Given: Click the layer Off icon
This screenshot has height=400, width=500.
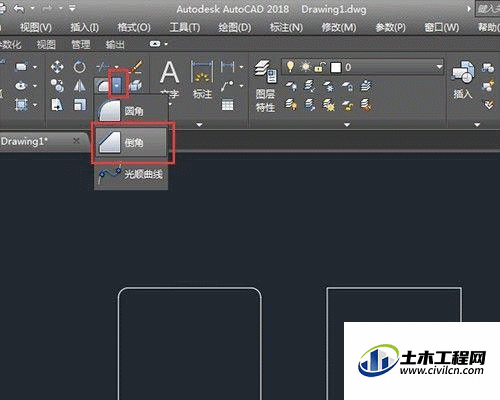Looking at the screenshot, I should 291,86.
